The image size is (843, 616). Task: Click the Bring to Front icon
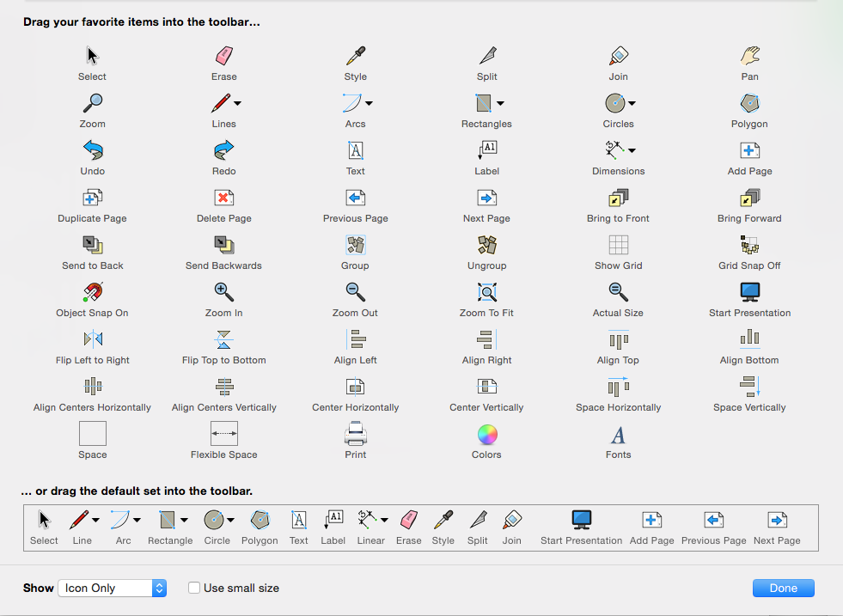(x=618, y=198)
